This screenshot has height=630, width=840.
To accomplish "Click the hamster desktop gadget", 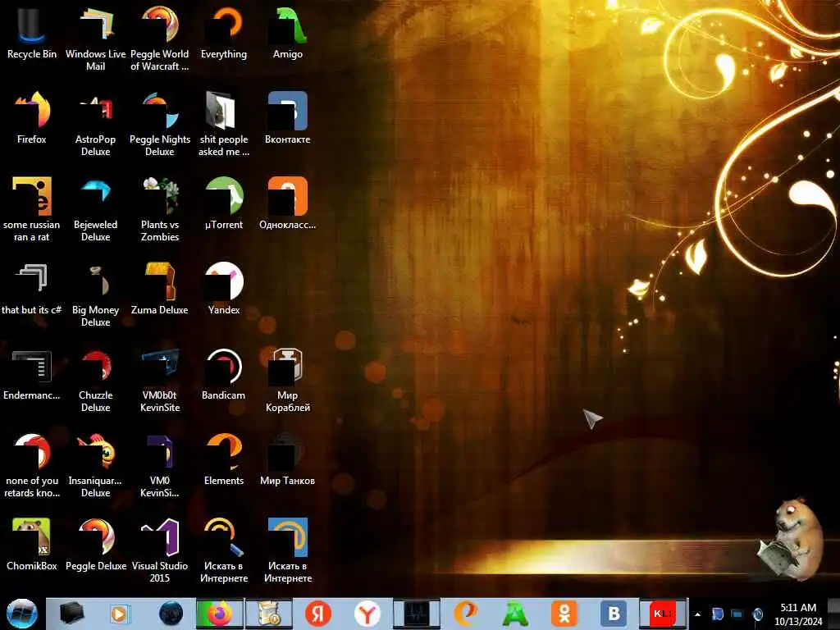I will pyautogui.click(x=790, y=538).
